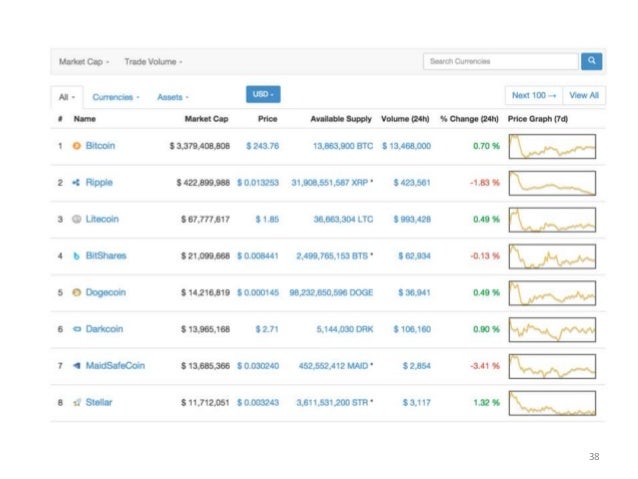The image size is (638, 479).
Task: Open the Assets tab dropdown
Action: pos(173,97)
